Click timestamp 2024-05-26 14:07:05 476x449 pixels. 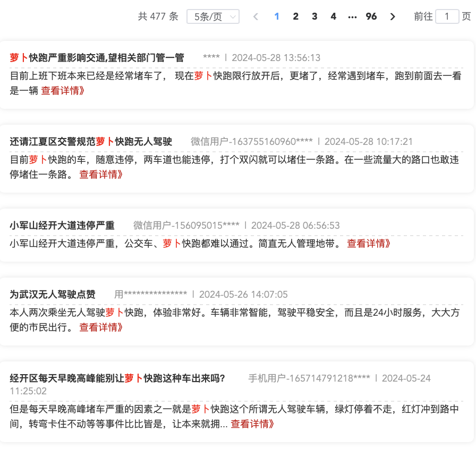click(243, 295)
